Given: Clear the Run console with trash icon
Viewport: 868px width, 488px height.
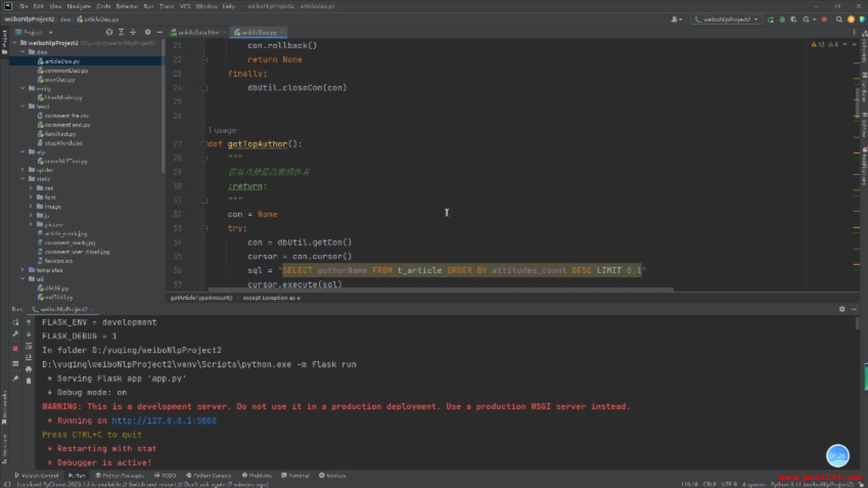Looking at the screenshot, I should (28, 381).
